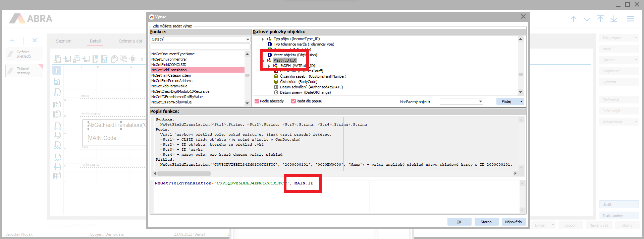
Task: Select the arrow pointer tool in designer
Action: (57, 70)
